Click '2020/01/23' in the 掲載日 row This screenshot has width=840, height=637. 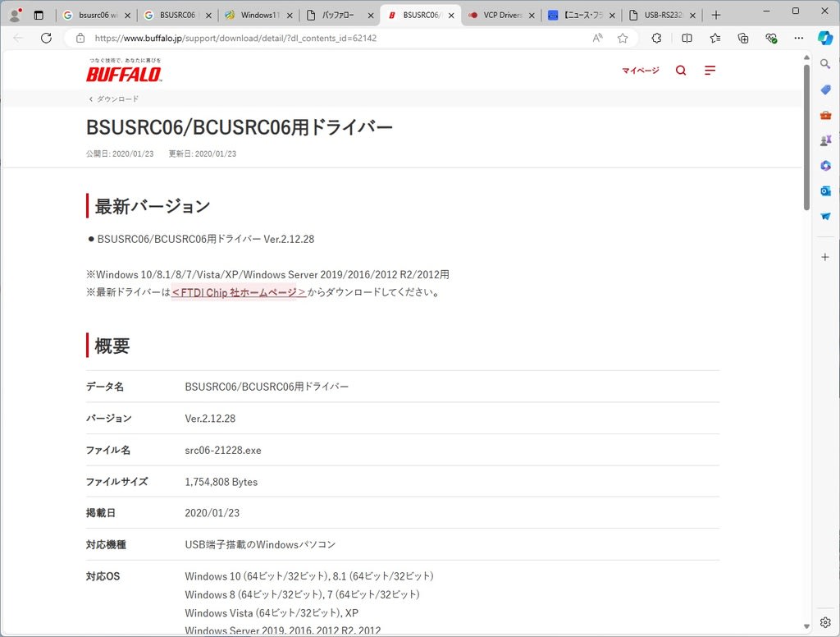pos(212,513)
